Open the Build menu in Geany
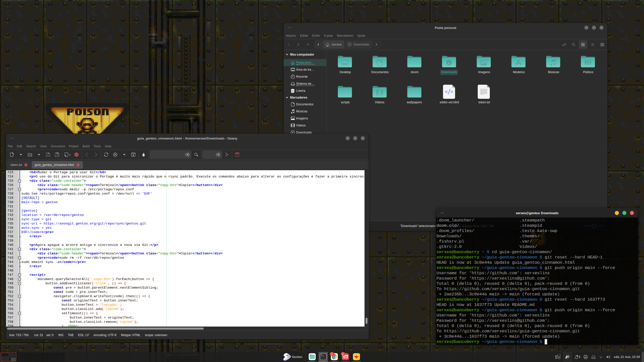 86,146
